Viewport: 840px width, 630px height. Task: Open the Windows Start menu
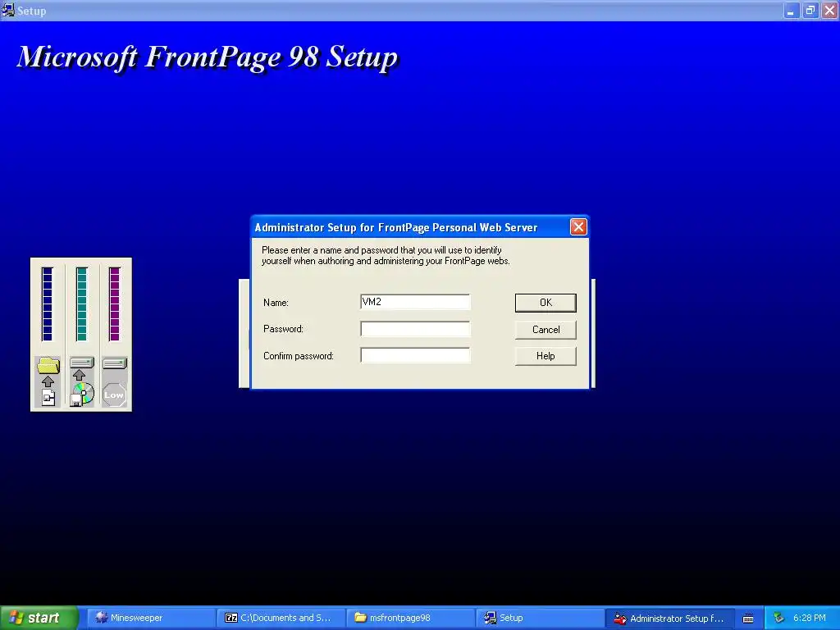click(39, 618)
